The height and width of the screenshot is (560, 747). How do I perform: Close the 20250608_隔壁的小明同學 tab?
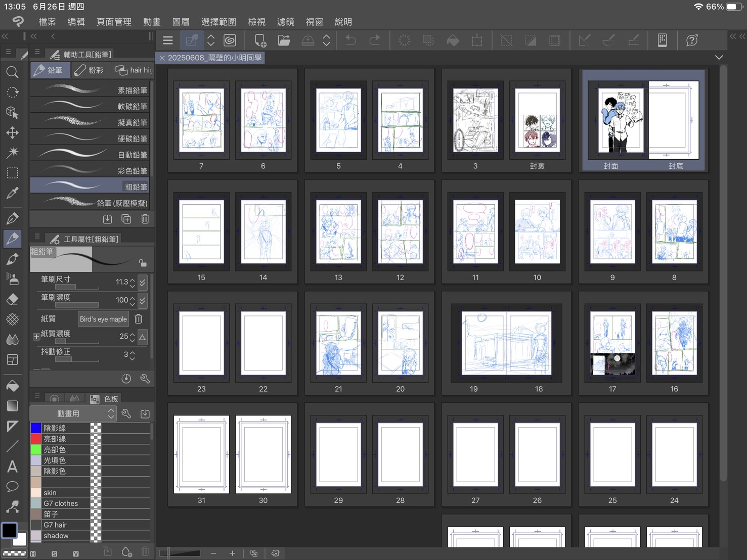point(162,58)
